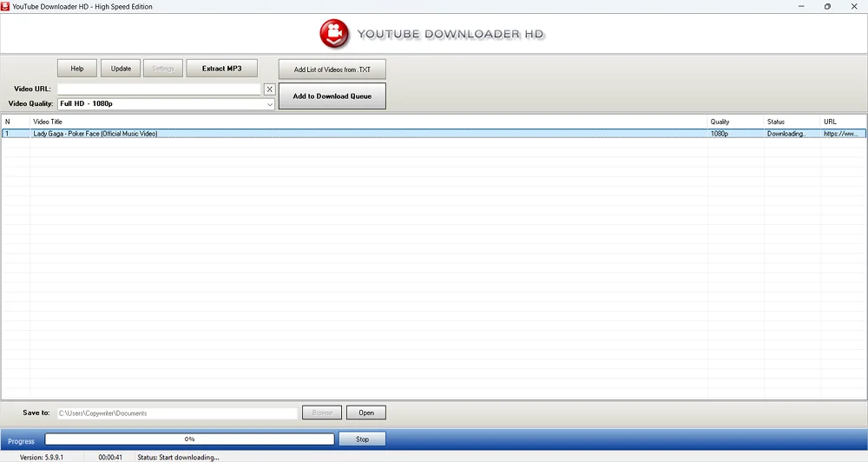This screenshot has height=462, width=868.
Task: Click the Video Title column header
Action: tap(369, 122)
